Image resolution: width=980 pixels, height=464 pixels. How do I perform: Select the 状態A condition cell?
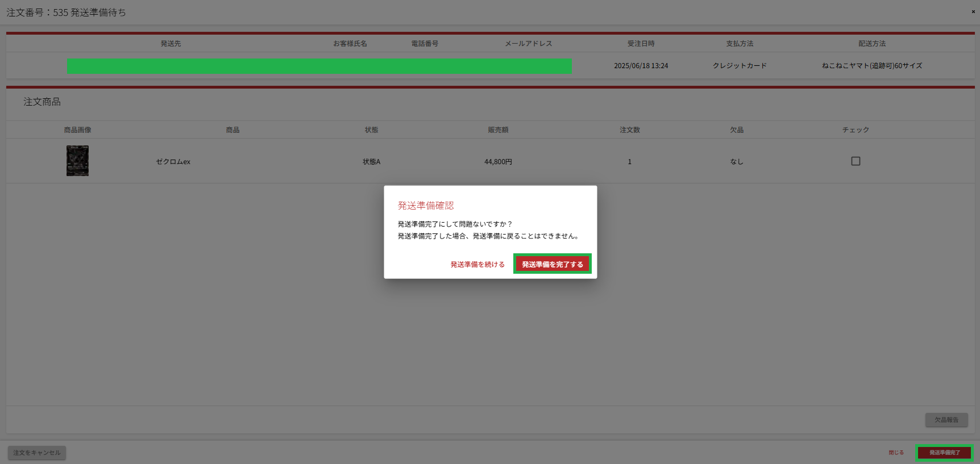[x=371, y=162]
